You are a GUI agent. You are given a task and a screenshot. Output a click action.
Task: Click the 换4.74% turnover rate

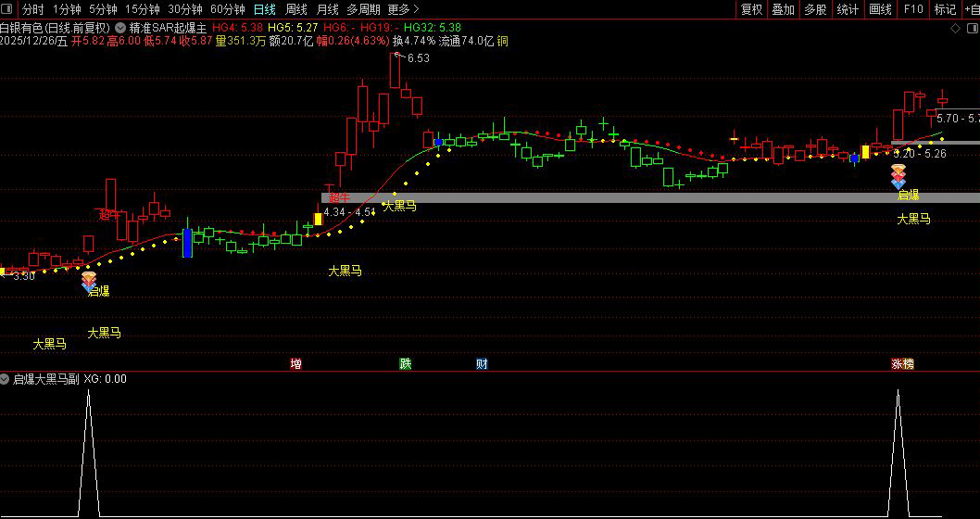tap(414, 42)
